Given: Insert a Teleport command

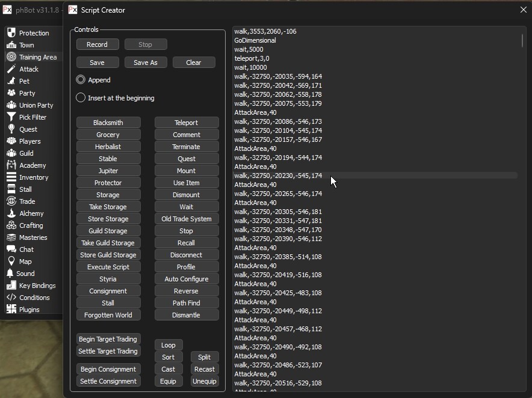Looking at the screenshot, I should pyautogui.click(x=186, y=123).
